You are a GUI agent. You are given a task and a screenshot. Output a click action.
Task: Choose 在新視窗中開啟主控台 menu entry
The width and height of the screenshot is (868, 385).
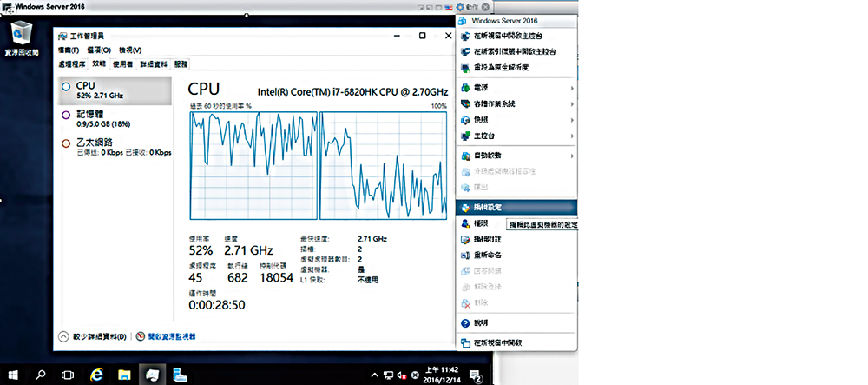(516, 36)
